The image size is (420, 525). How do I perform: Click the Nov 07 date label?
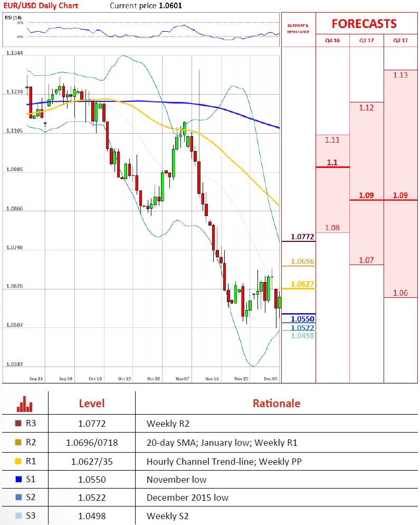[x=183, y=379]
